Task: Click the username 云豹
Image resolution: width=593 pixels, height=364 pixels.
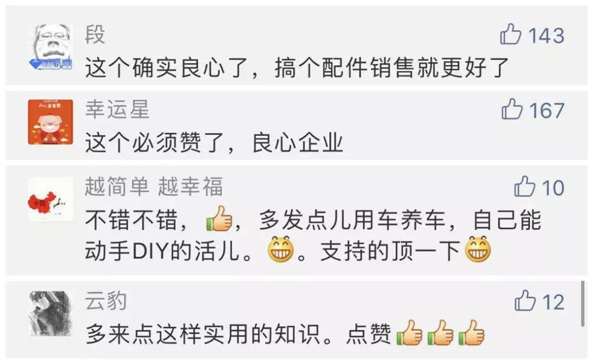Action: [106, 301]
